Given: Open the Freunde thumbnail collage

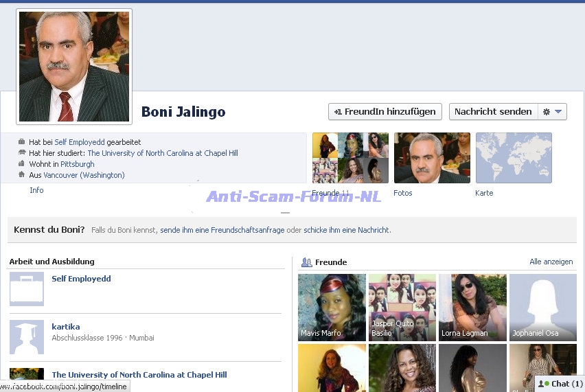Looking at the screenshot, I should point(350,158).
